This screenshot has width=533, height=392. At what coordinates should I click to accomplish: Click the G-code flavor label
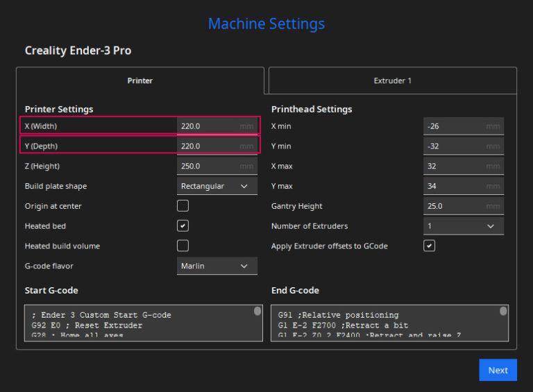[49, 266]
